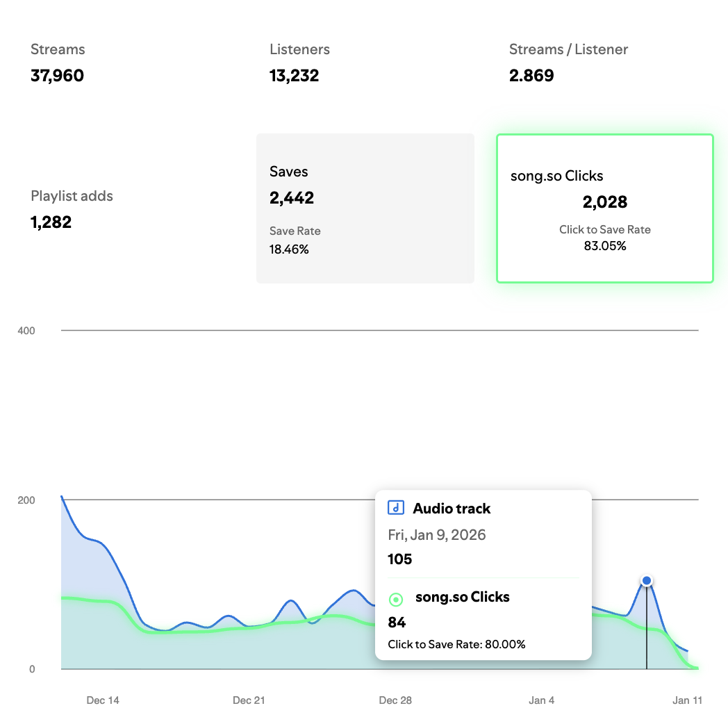
Task: Click the Dec 21 date label
Action: (x=249, y=700)
